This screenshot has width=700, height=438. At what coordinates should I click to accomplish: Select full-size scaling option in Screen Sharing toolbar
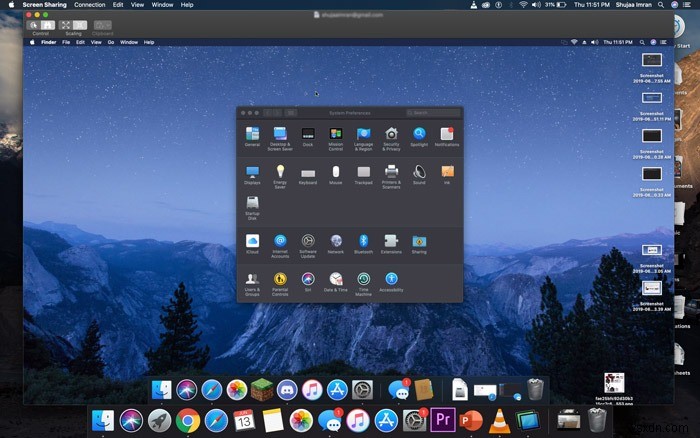point(80,25)
